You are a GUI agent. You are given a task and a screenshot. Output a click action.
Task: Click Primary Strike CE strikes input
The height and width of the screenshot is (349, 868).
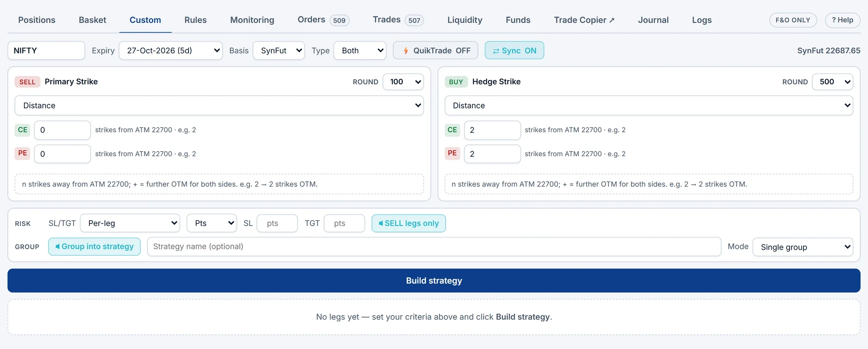click(62, 130)
